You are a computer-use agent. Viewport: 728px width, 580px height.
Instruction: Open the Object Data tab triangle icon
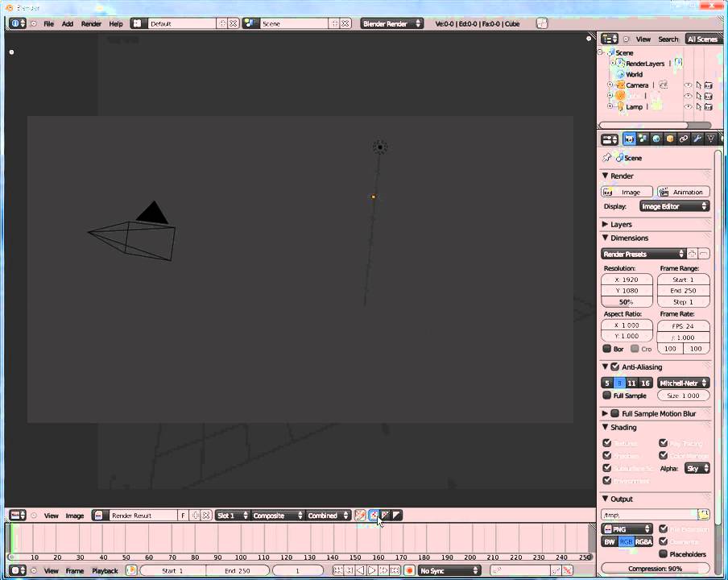tap(710, 139)
